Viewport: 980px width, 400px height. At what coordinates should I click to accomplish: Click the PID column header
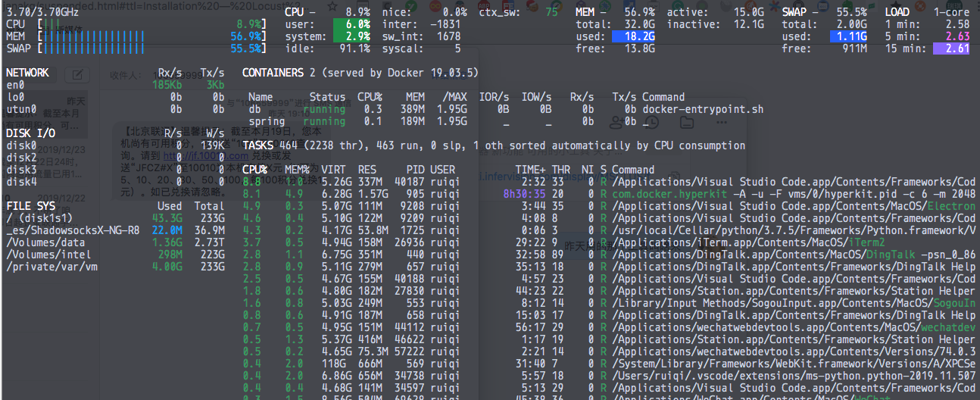point(415,170)
